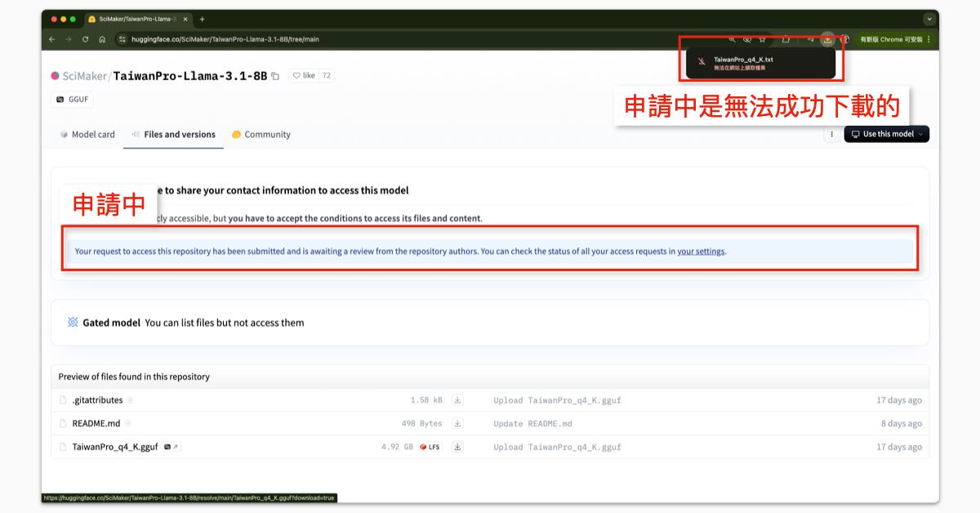Image resolution: width=980 pixels, height=513 pixels.
Task: Click the SciMaker organization avatar
Action: coord(55,76)
